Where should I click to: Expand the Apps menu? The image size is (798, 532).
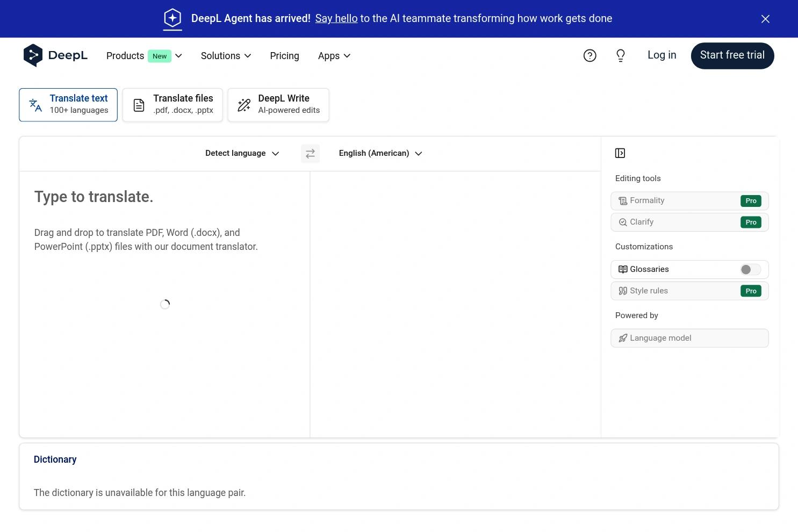334,56
